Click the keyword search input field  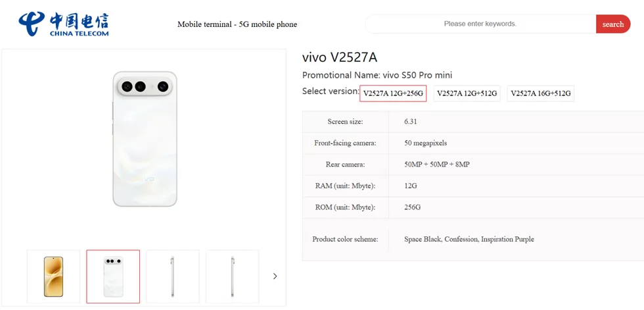(x=480, y=24)
